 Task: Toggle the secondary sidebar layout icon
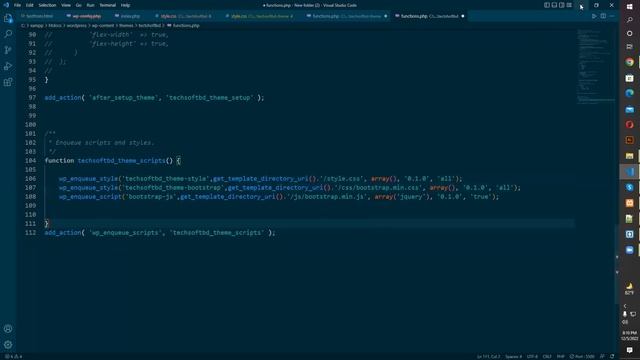[x=562, y=5]
